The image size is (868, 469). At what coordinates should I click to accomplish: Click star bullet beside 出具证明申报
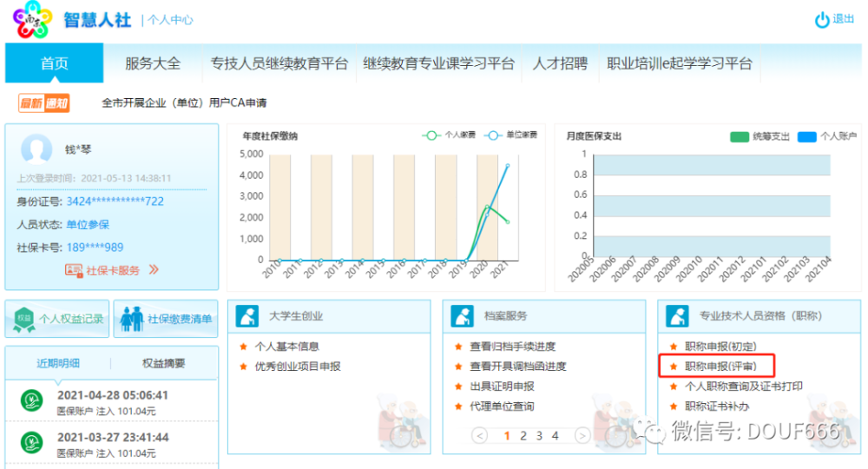click(x=458, y=386)
